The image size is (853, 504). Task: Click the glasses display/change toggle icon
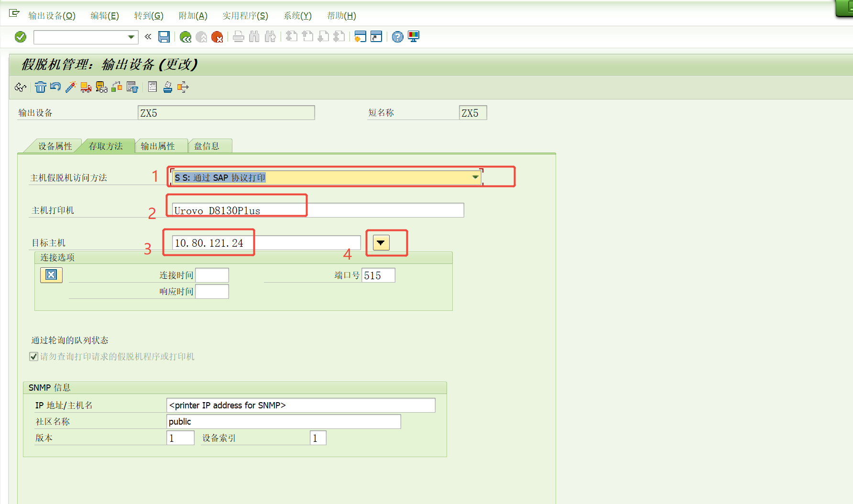pyautogui.click(x=20, y=87)
